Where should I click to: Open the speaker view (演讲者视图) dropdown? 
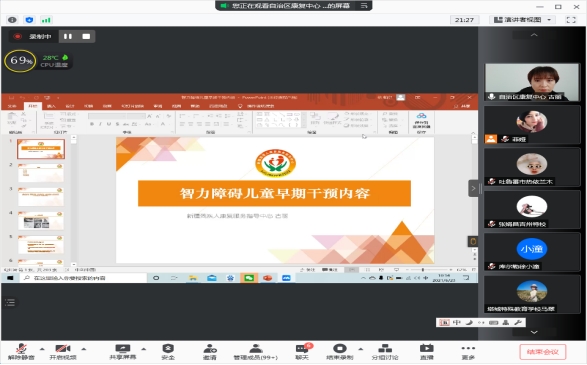[x=522, y=20]
